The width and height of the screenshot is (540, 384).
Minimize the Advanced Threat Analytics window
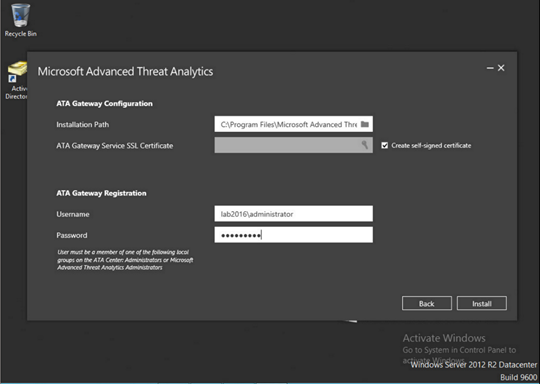490,68
